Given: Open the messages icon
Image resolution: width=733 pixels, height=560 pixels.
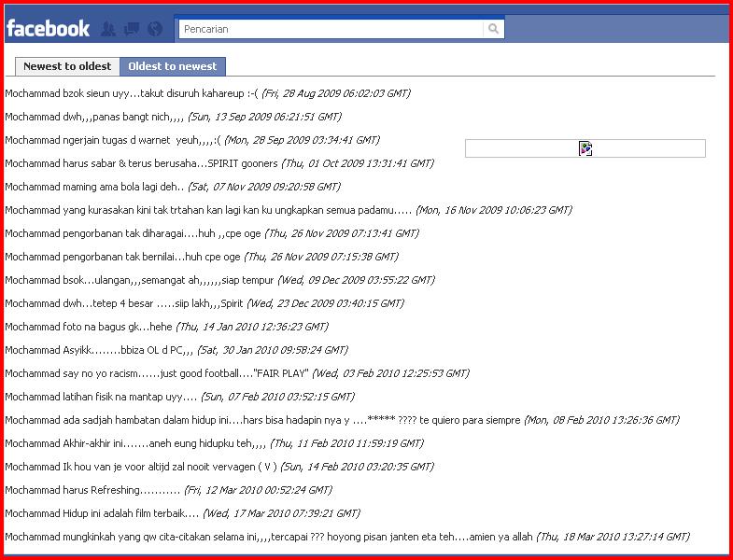Looking at the screenshot, I should point(132,29).
